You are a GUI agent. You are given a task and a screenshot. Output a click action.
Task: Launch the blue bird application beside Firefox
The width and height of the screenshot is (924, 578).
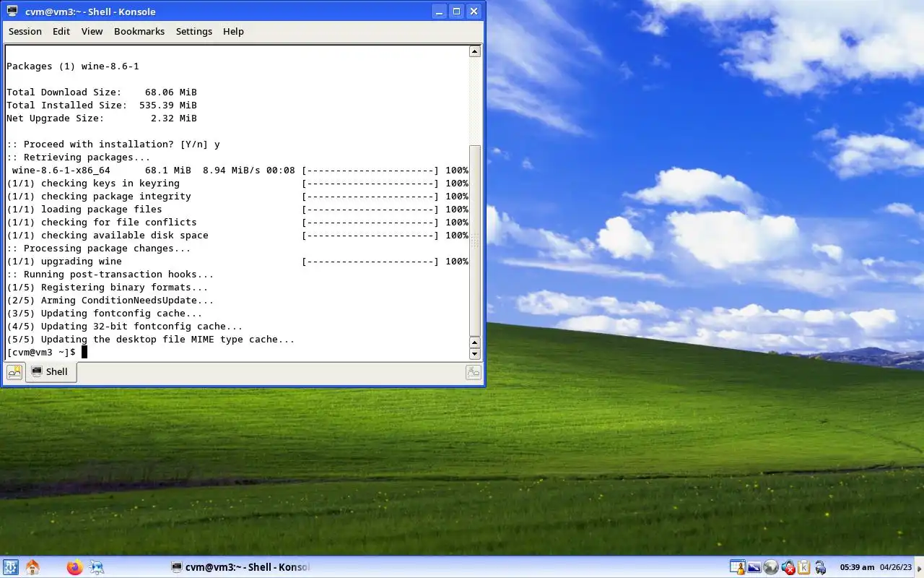(x=97, y=567)
